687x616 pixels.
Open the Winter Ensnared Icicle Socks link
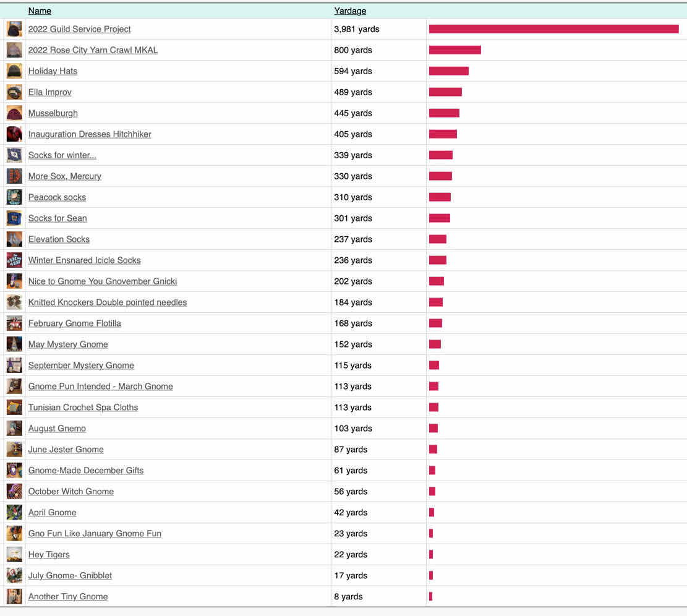pos(84,260)
